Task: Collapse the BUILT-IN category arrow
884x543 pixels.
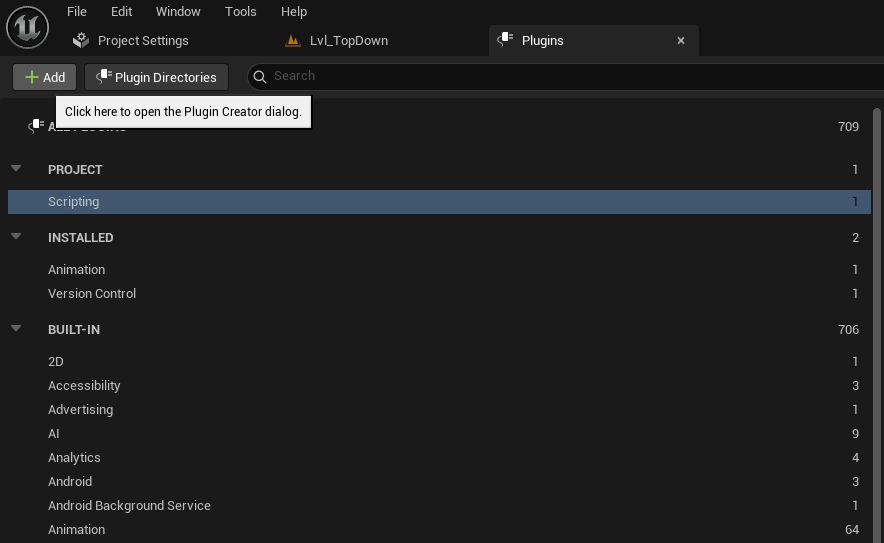Action: [16, 329]
